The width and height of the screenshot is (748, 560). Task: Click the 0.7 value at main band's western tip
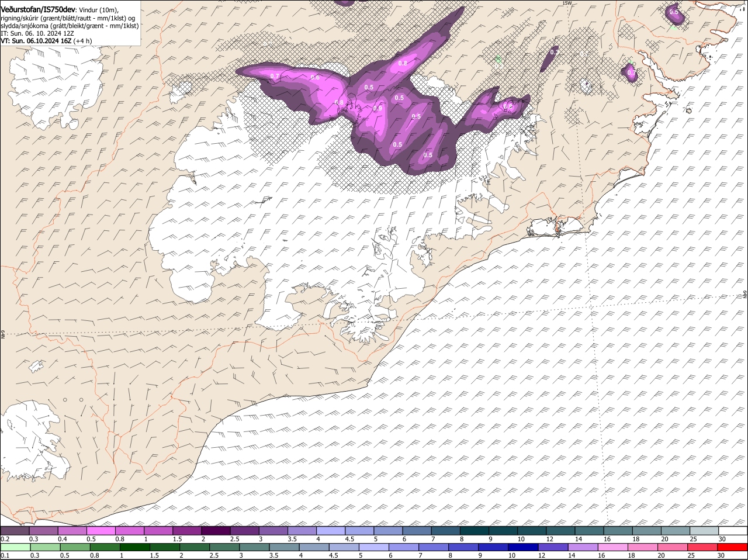(275, 77)
